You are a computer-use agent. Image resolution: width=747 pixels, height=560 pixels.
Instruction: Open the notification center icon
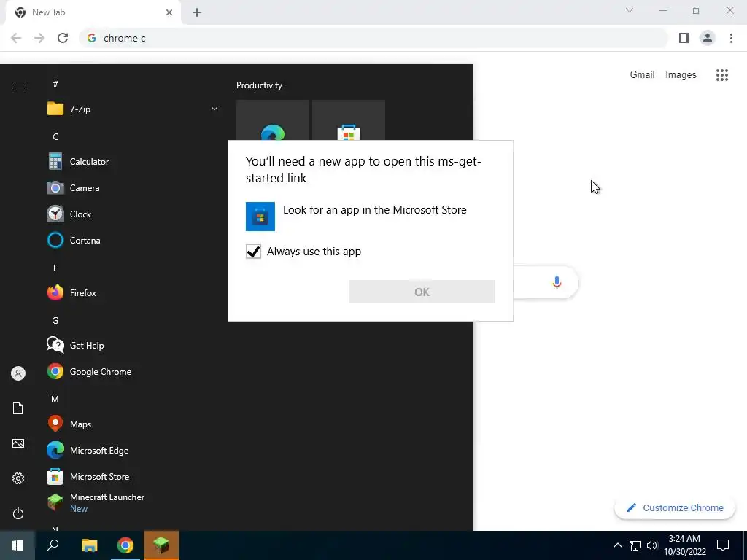723,545
